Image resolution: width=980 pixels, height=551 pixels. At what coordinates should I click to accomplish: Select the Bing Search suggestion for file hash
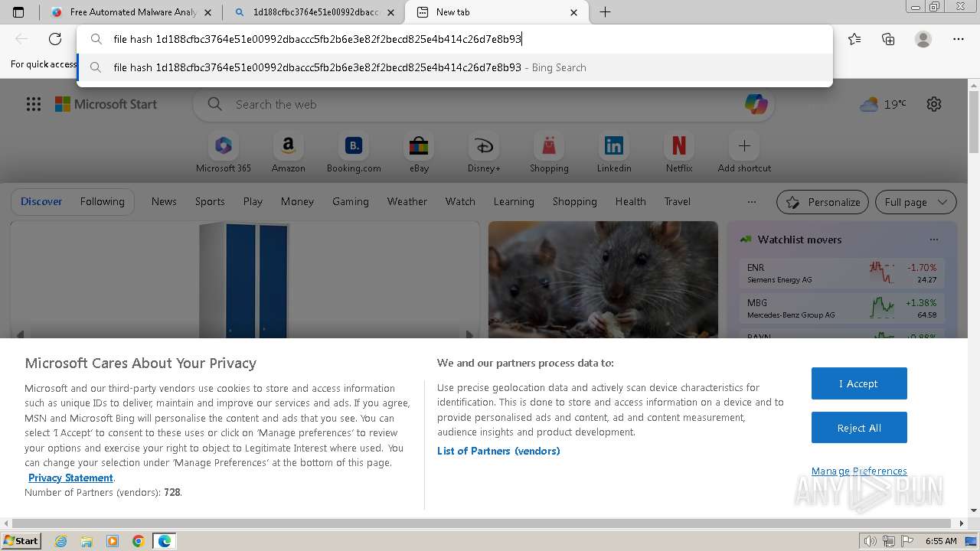click(x=455, y=67)
